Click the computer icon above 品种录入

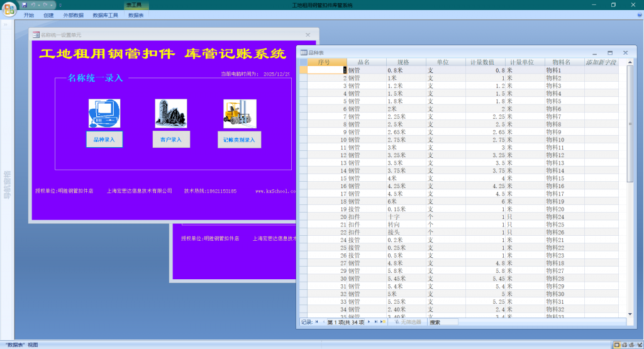[x=104, y=113]
